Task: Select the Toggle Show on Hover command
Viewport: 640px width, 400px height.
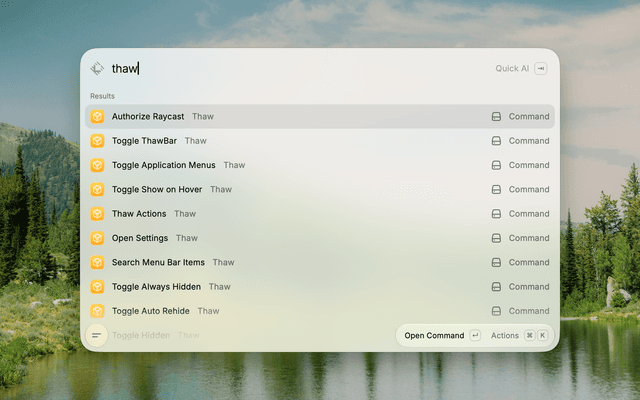Action: coord(320,189)
